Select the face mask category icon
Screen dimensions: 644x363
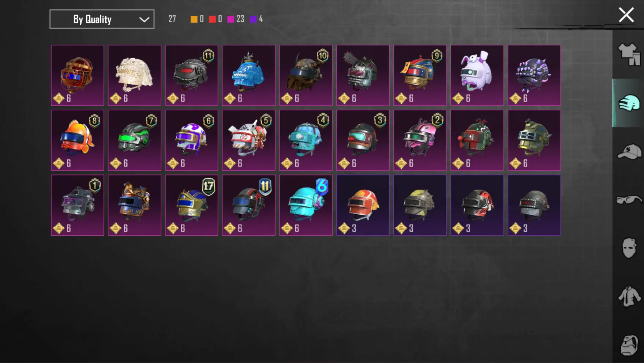coord(629,248)
